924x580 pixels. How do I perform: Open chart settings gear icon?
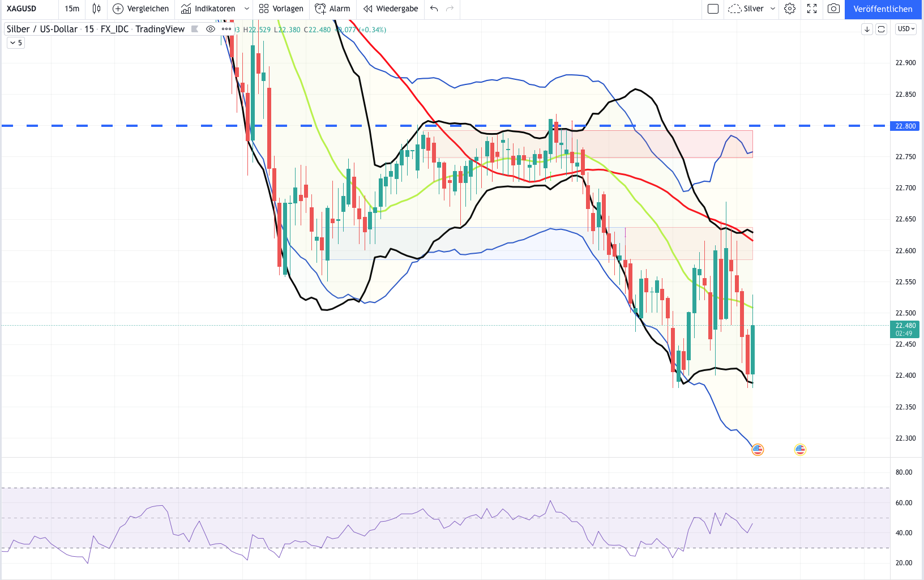(x=790, y=8)
